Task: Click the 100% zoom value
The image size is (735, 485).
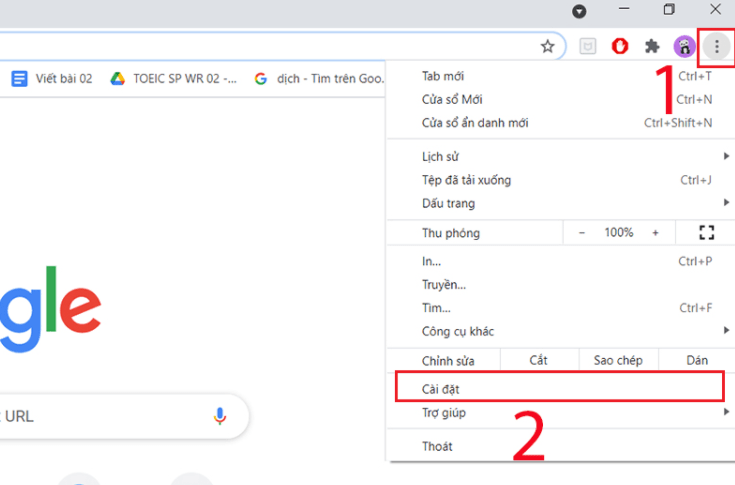Action: (619, 232)
